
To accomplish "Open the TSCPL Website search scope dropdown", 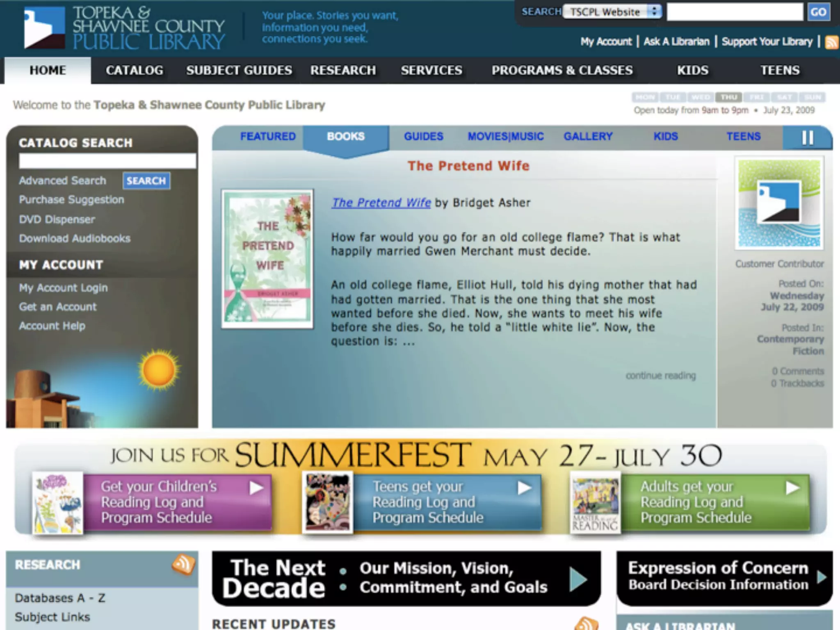I will [x=612, y=12].
